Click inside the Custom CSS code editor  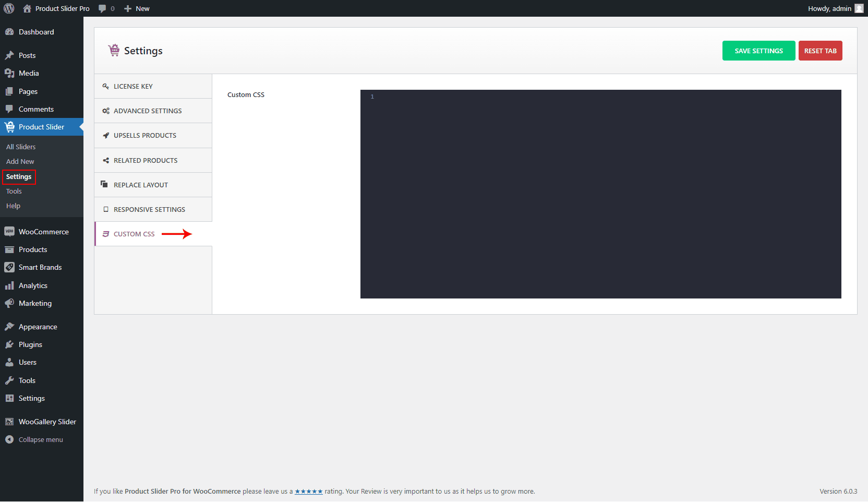pyautogui.click(x=600, y=194)
